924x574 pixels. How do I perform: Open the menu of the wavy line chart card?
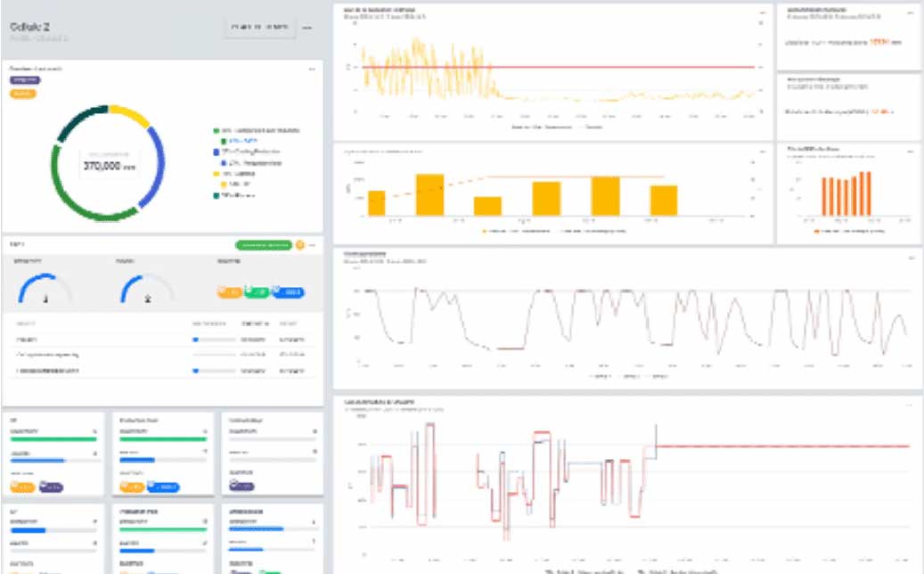coord(911,258)
